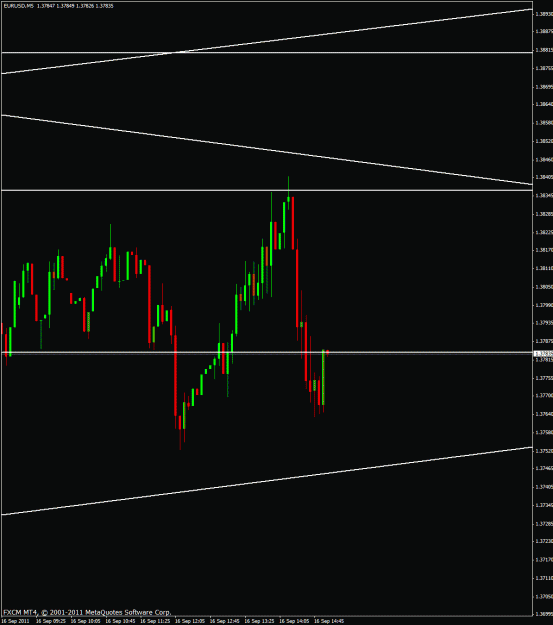Click the 1.3834 price axis label
The width and height of the screenshot is (553, 625).
point(544,195)
